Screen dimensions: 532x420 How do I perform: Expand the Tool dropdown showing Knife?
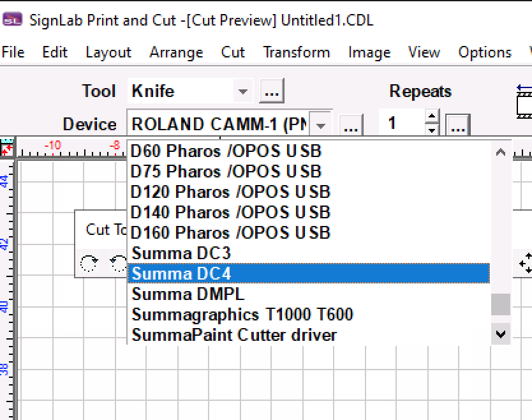[242, 91]
